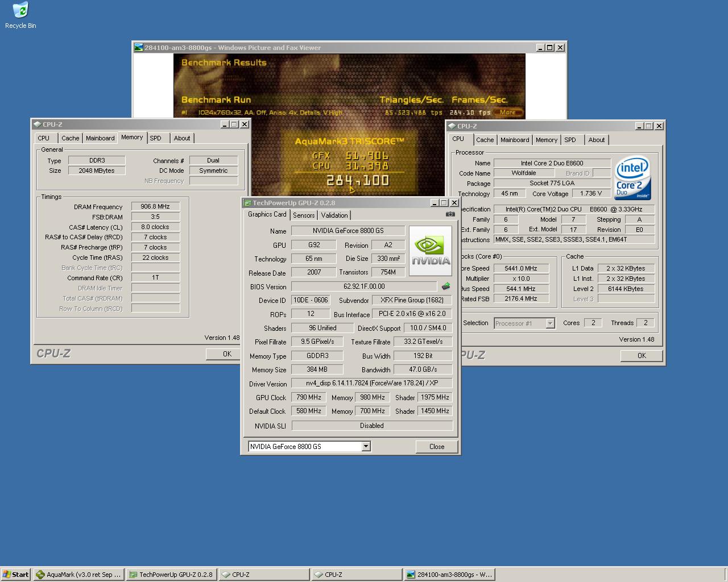Open Processor #1 selection dropdown in CPU-Z
The height and width of the screenshot is (582, 728).
[x=550, y=323]
